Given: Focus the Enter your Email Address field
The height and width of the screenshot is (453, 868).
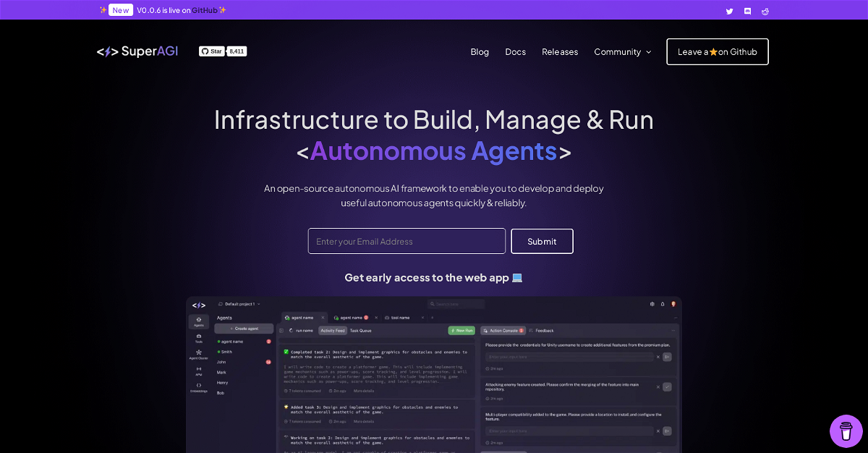Looking at the screenshot, I should tap(407, 241).
